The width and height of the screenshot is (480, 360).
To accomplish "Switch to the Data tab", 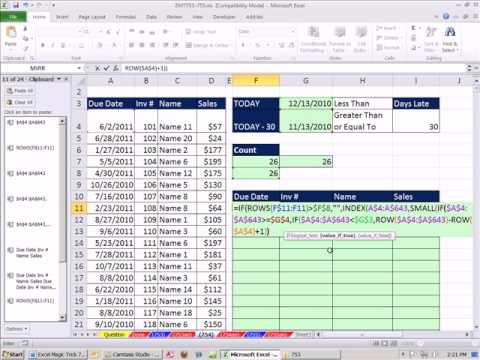I will click(x=151, y=17).
